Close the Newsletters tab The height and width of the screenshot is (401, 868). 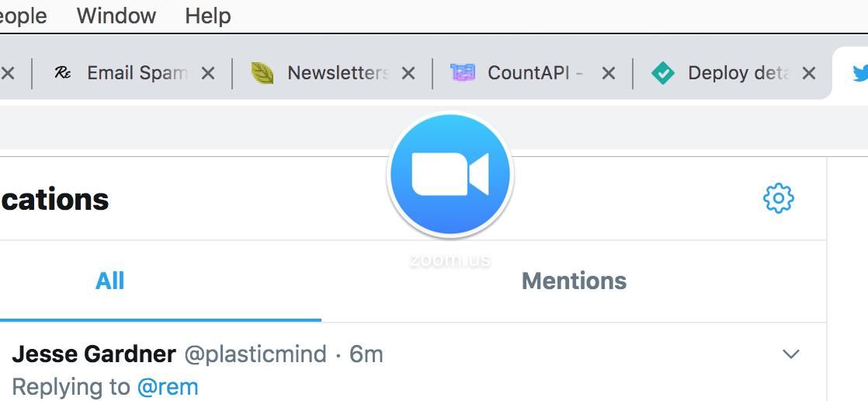click(x=408, y=73)
